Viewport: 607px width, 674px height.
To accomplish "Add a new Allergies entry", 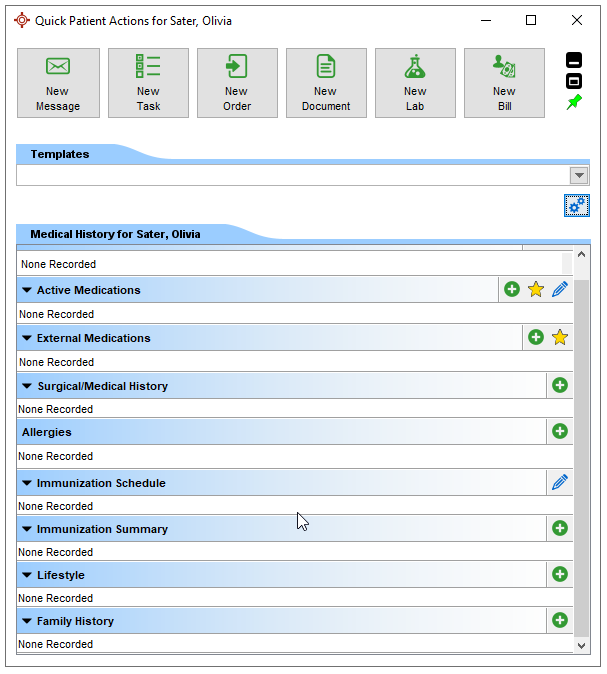I will 560,431.
